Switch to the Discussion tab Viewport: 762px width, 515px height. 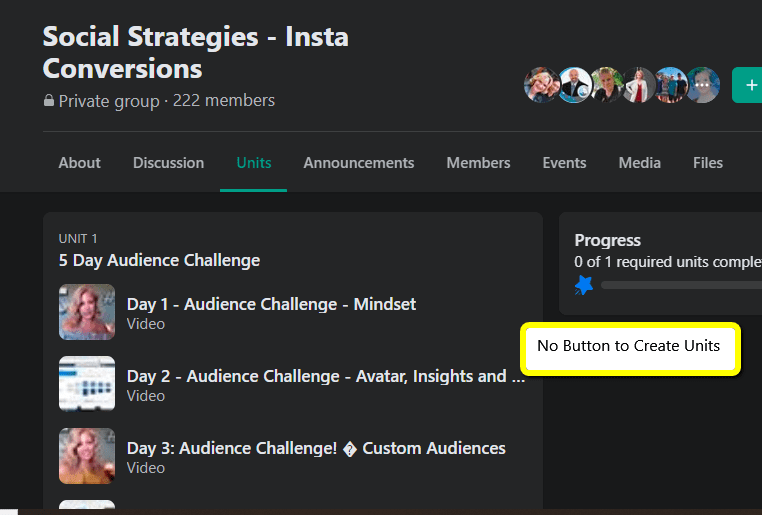point(169,163)
